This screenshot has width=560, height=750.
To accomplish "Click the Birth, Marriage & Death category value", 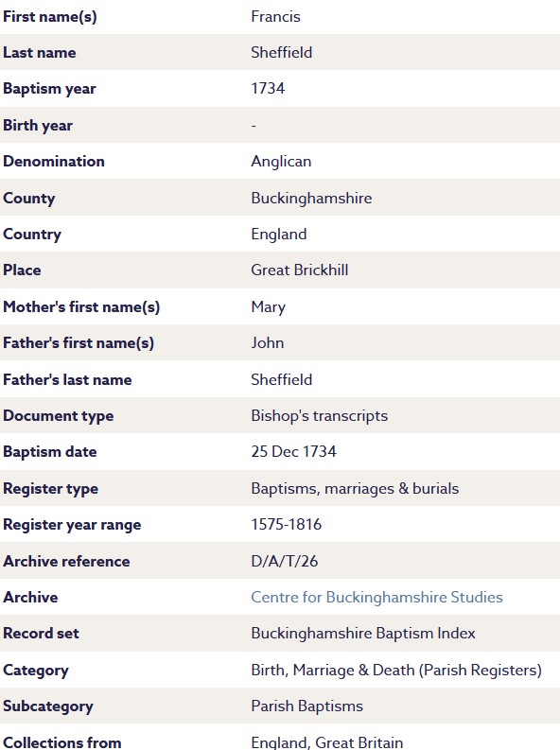I will pos(396,671).
